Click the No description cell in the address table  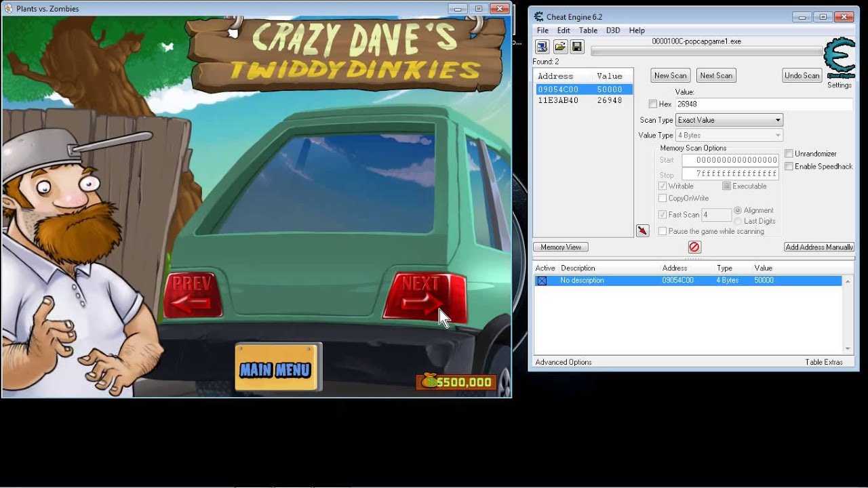point(582,281)
